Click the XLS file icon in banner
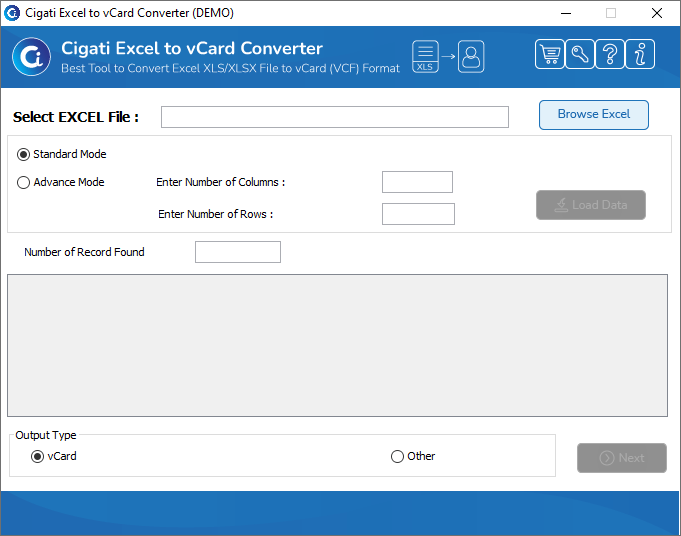This screenshot has height=536, width=681. point(425,56)
